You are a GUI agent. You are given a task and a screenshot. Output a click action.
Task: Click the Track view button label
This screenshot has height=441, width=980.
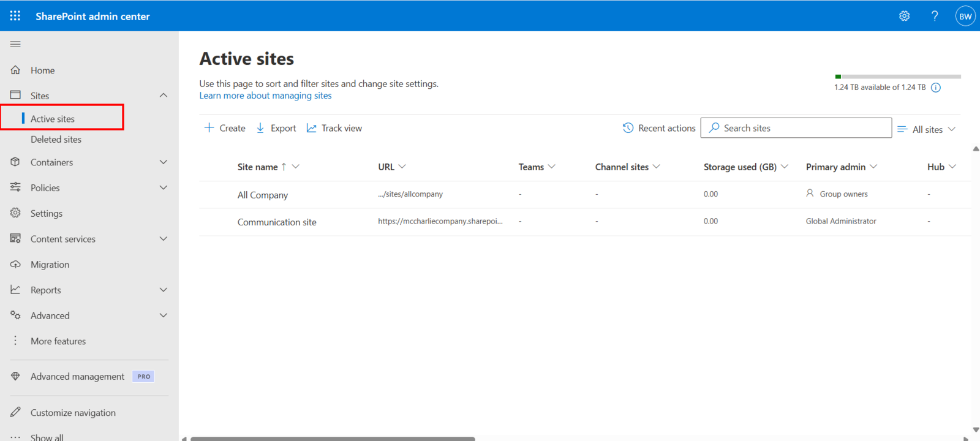(x=342, y=128)
